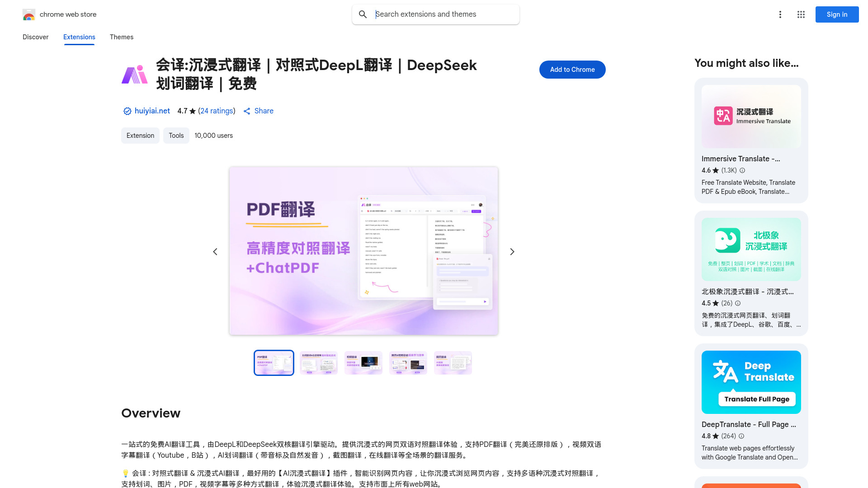This screenshot has height=488, width=868.
Task: Click the share icon beside Share
Action: pos(247,111)
